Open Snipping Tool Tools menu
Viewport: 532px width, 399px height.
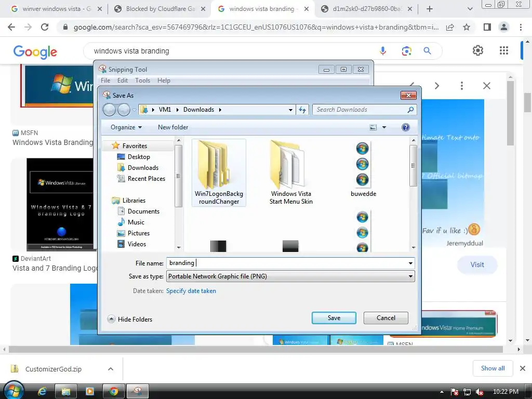click(142, 81)
